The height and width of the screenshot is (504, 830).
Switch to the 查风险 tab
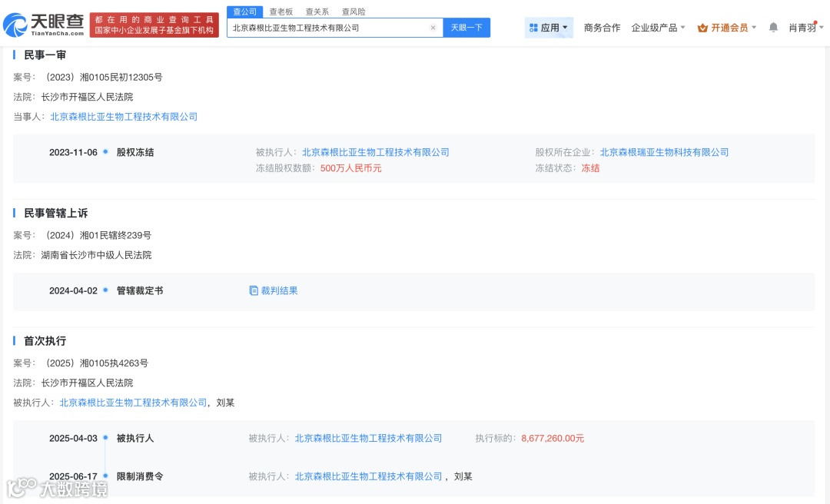pos(354,11)
